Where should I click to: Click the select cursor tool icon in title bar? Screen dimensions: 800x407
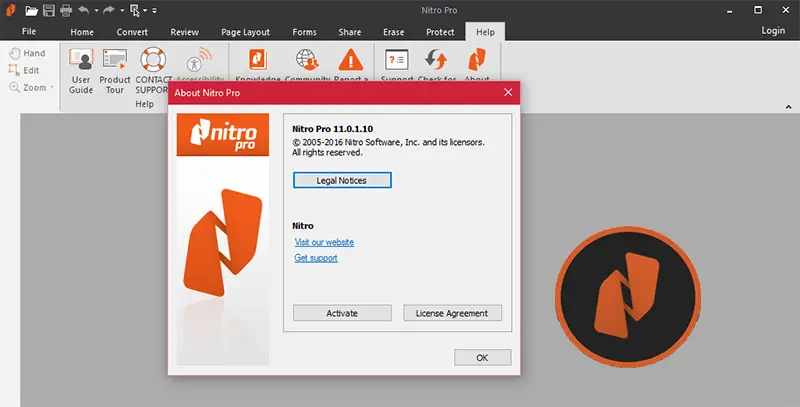(135, 10)
